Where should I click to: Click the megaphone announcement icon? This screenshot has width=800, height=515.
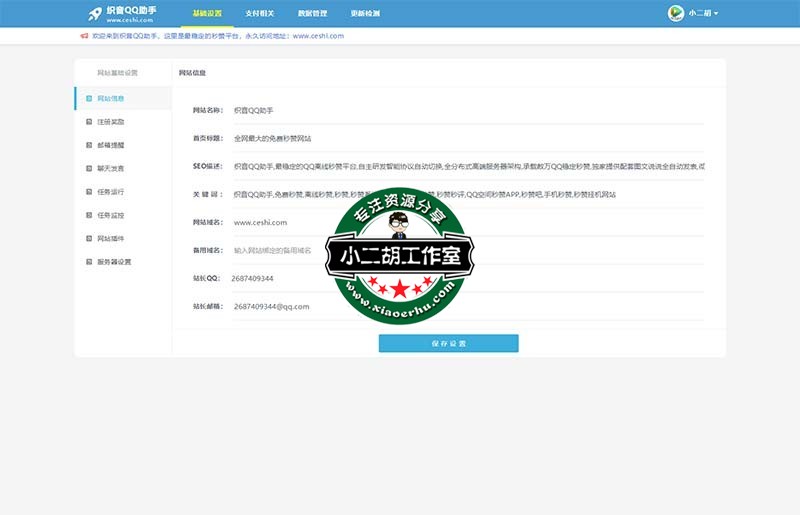84,35
